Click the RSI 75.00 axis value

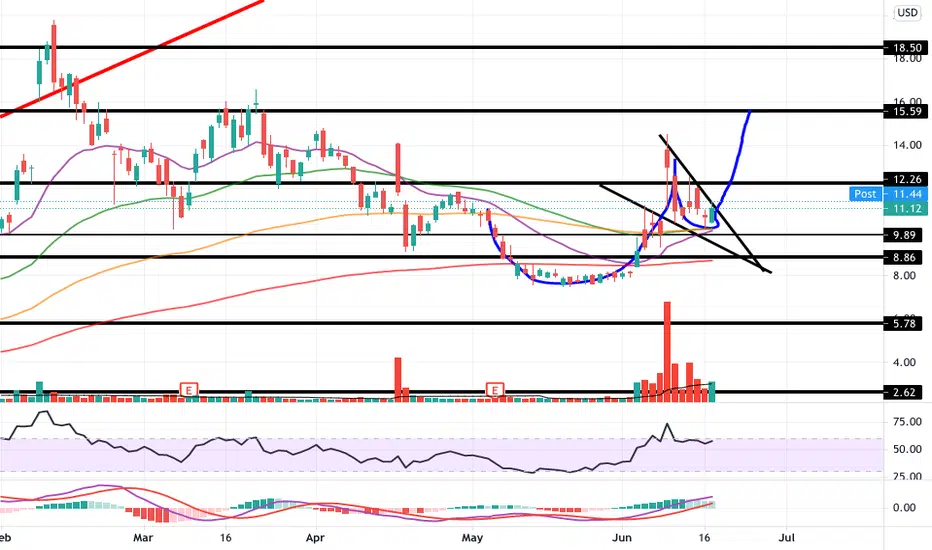(907, 422)
